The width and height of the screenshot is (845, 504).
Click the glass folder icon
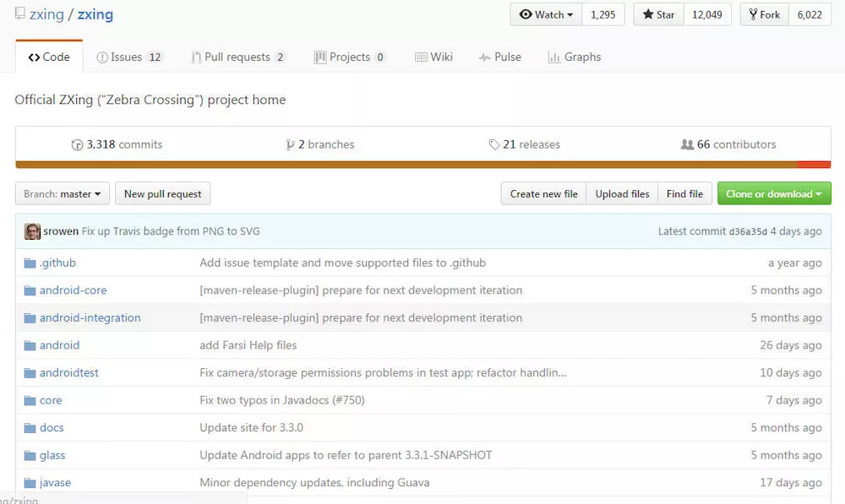click(x=30, y=456)
